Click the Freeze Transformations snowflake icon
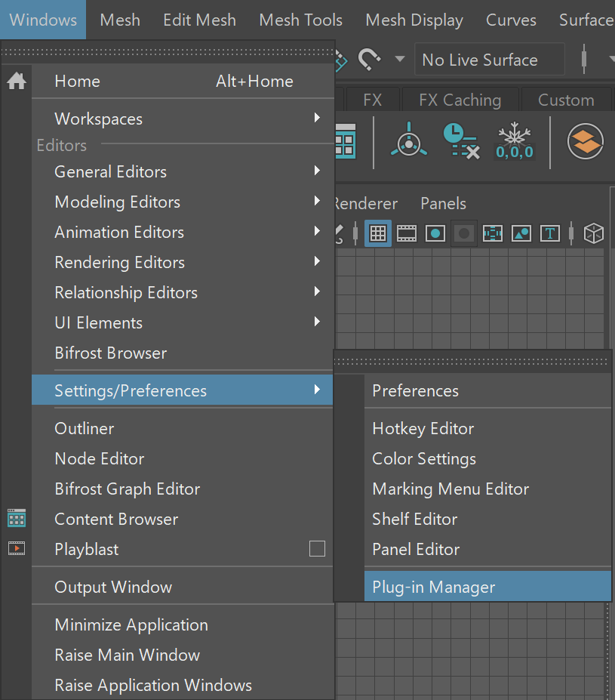Image resolution: width=615 pixels, height=700 pixels. click(x=514, y=141)
